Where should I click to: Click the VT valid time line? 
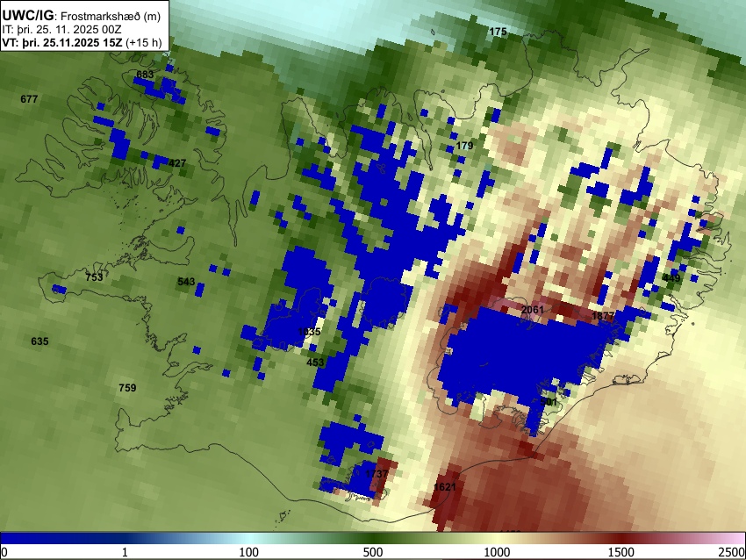tap(82, 42)
